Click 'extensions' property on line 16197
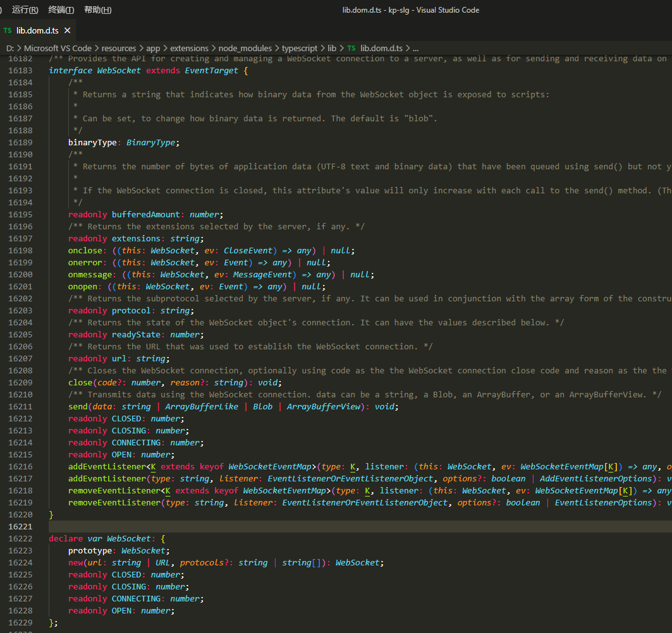This screenshot has height=633, width=672. coord(136,238)
